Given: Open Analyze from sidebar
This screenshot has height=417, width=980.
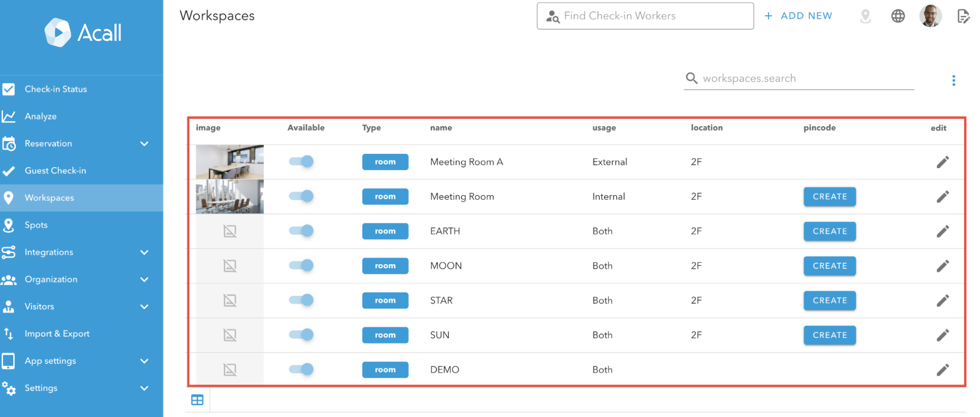Looking at the screenshot, I should coord(82,117).
